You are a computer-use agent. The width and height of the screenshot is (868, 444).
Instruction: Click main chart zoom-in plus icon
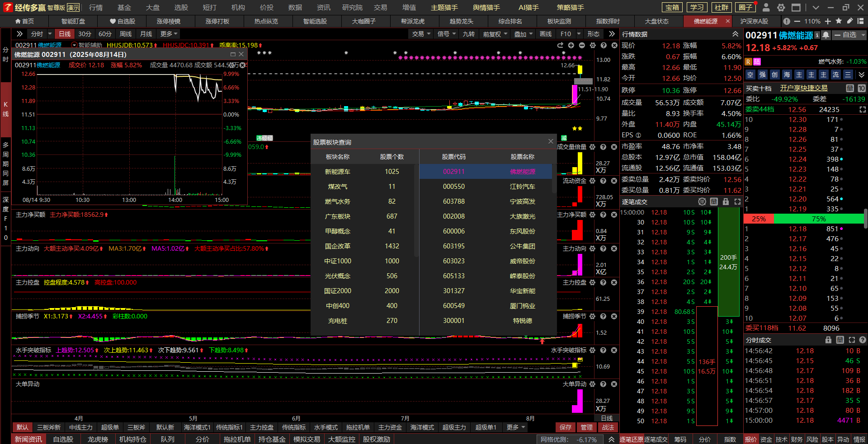(571, 45)
